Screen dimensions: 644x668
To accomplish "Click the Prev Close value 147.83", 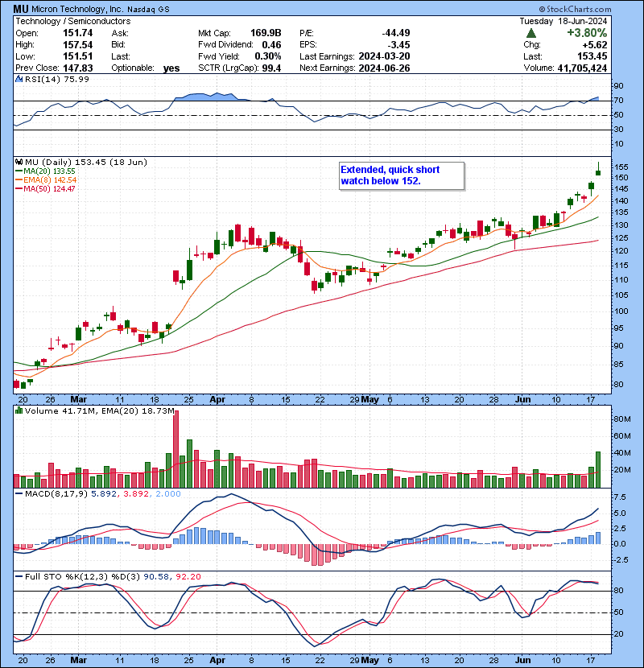I will click(77, 68).
